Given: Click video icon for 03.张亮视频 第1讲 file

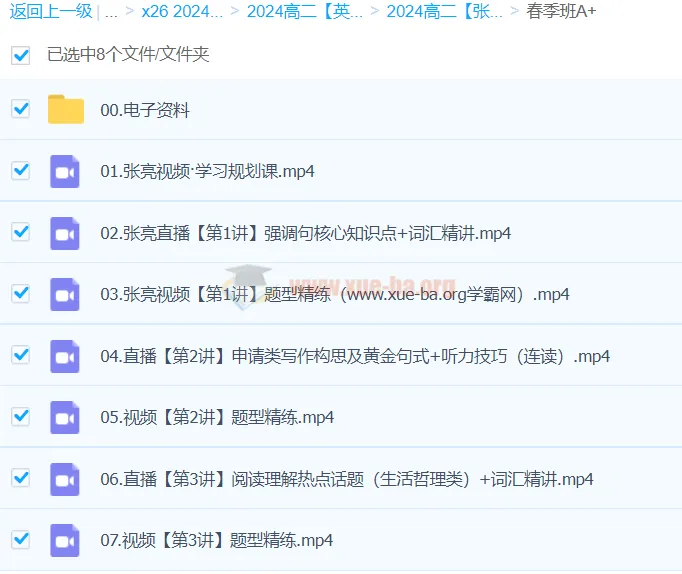Looking at the screenshot, I should [65, 294].
